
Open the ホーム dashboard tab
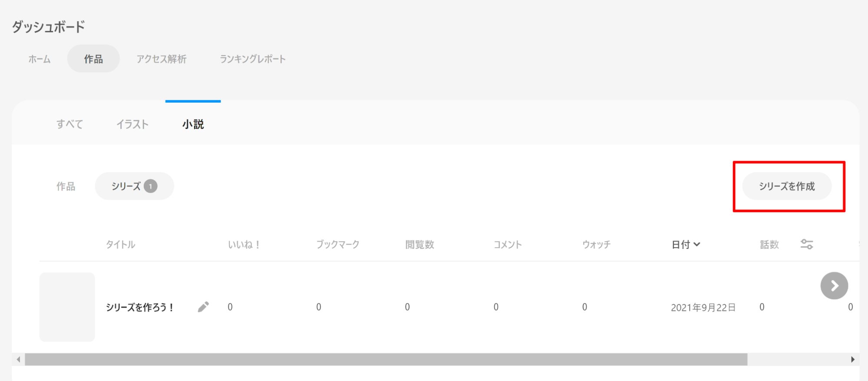click(40, 59)
